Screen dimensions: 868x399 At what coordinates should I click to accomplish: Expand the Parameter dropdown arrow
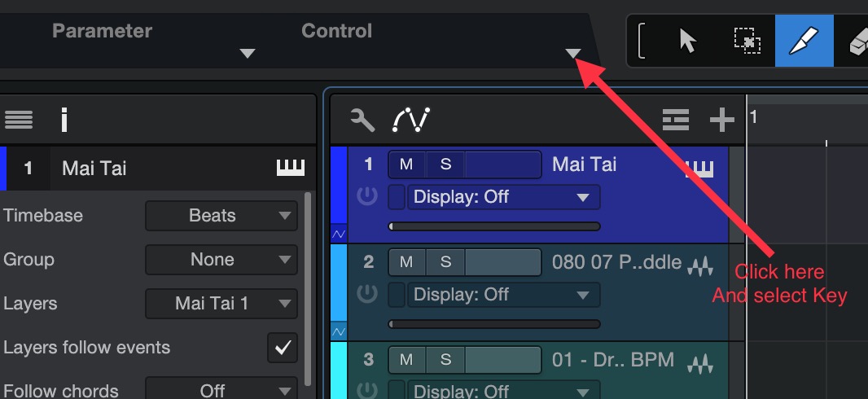coord(247,53)
